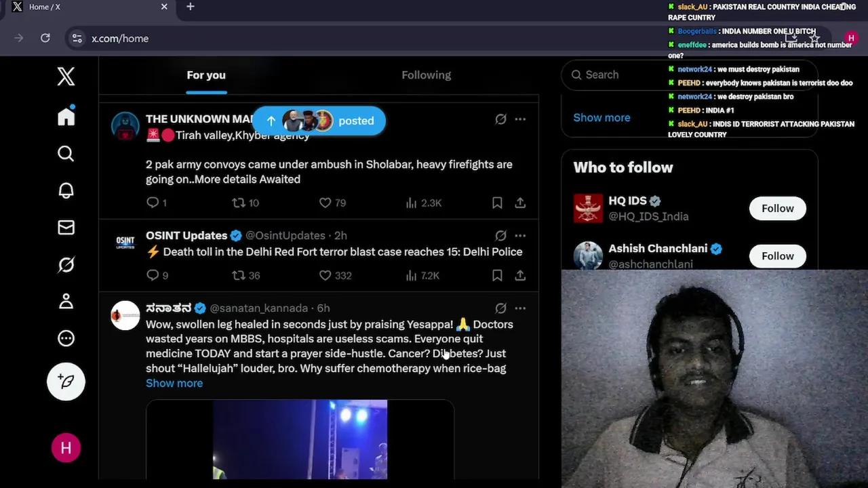This screenshot has width=868, height=488.
Task: View analytics of Tirah valley post
Action: pos(423,203)
